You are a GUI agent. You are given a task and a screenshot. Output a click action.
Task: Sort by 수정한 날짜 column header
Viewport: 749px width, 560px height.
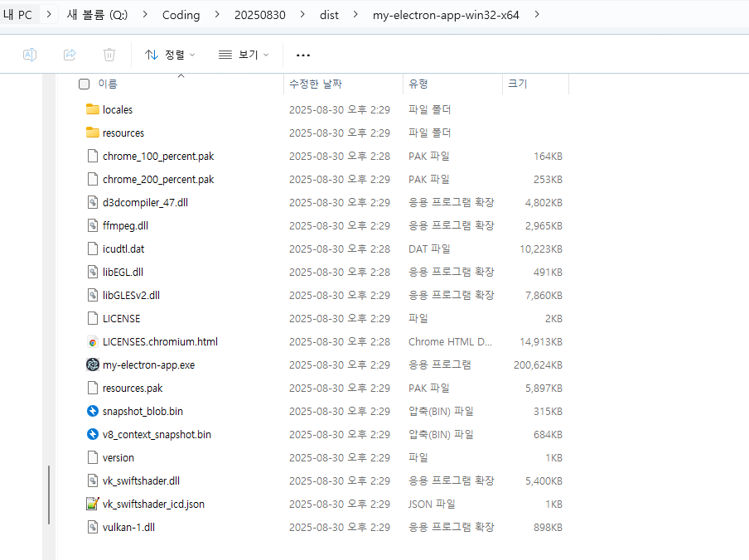[x=316, y=84]
